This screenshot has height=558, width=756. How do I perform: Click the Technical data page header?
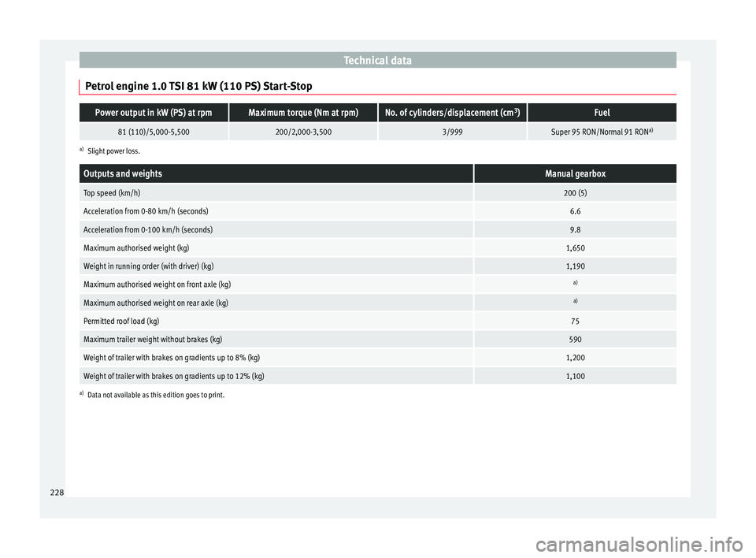coord(377,60)
